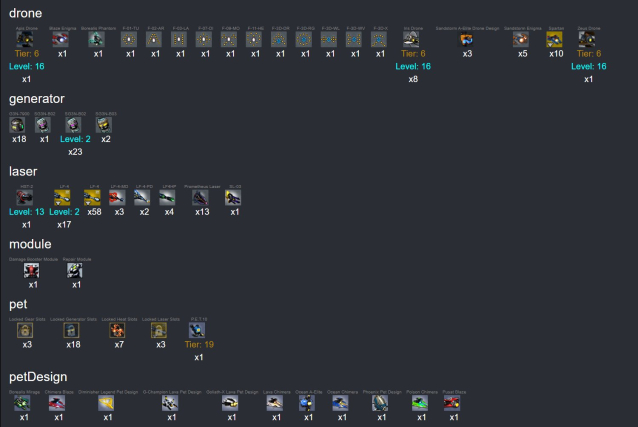
Task: Choose the Iris Drone icon
Action: pyautogui.click(x=412, y=40)
